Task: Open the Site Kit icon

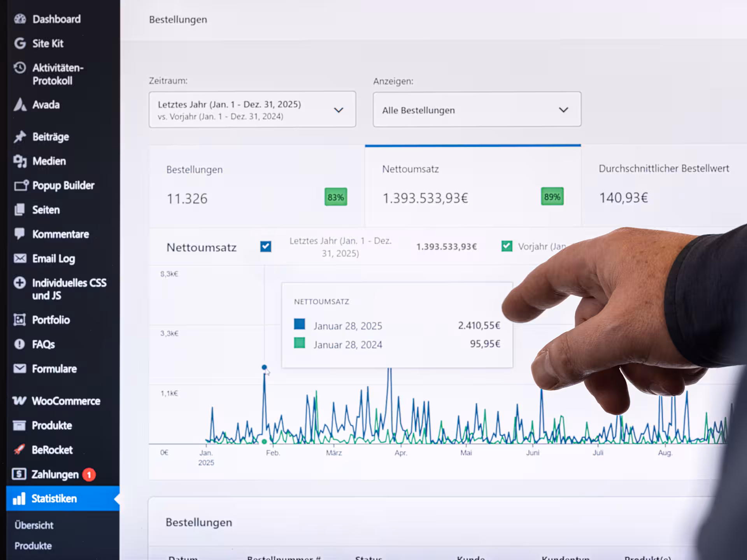Action: [19, 44]
